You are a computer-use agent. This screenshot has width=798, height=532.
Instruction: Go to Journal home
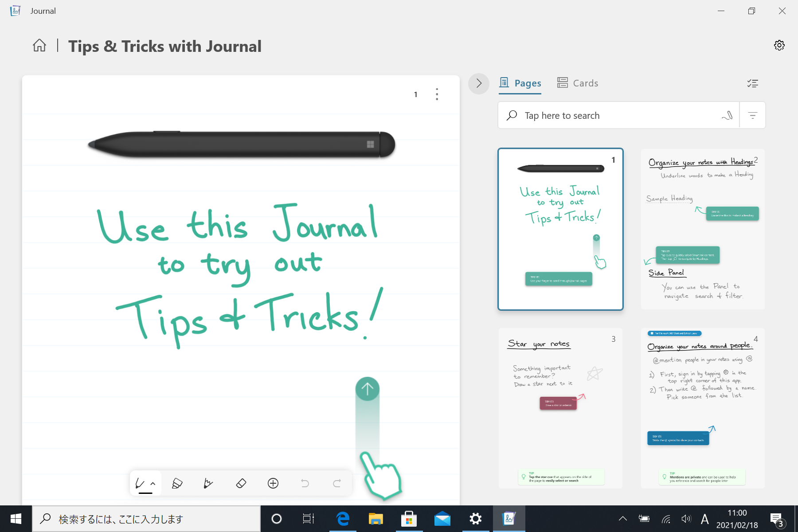pos(39,46)
